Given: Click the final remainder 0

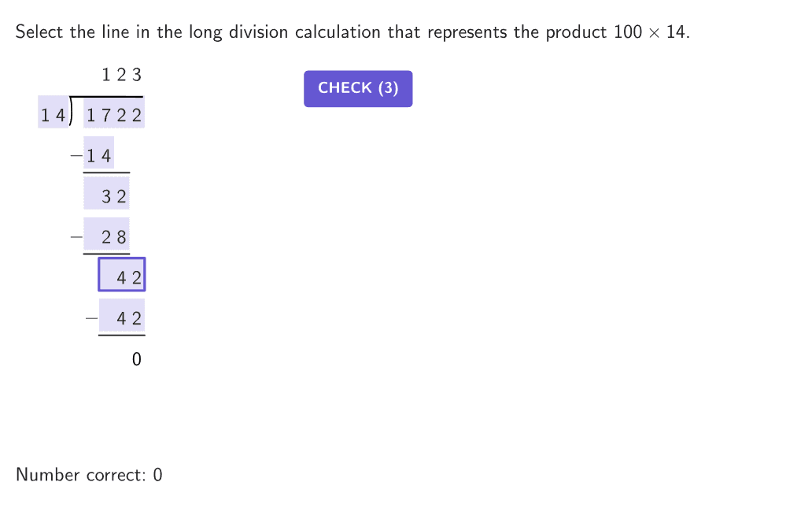Looking at the screenshot, I should pos(137,359).
